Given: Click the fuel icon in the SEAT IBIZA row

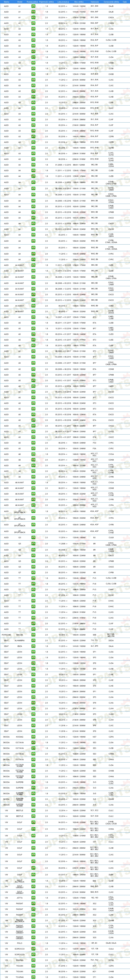Looking at the screenshot, I should coord(33,646).
